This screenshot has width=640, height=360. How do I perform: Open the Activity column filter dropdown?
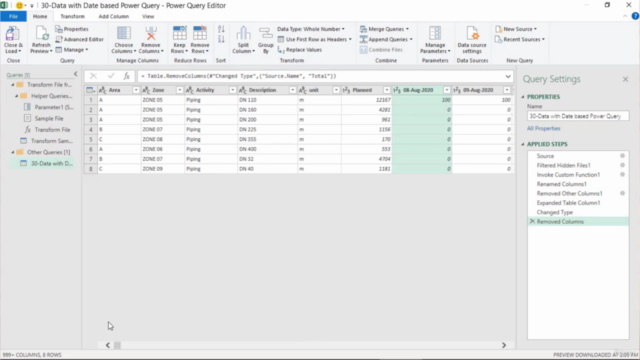(x=233, y=90)
